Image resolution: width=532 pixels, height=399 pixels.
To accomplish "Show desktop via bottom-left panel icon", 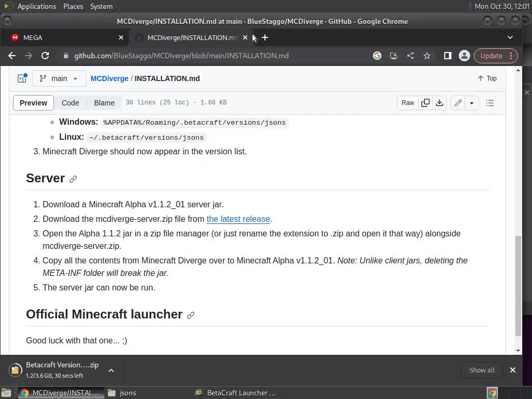I will click(6, 393).
